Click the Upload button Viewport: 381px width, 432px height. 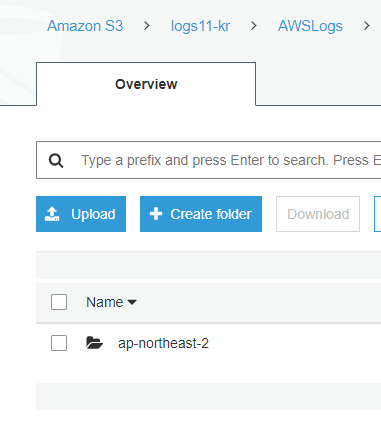point(81,214)
